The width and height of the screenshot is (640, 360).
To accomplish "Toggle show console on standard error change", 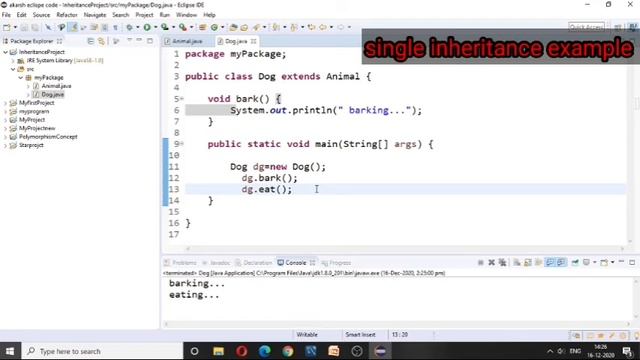I will 562,262.
